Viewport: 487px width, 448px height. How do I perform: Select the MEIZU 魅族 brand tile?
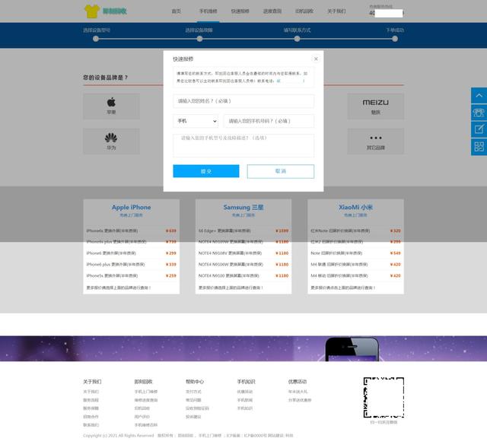[375, 106]
